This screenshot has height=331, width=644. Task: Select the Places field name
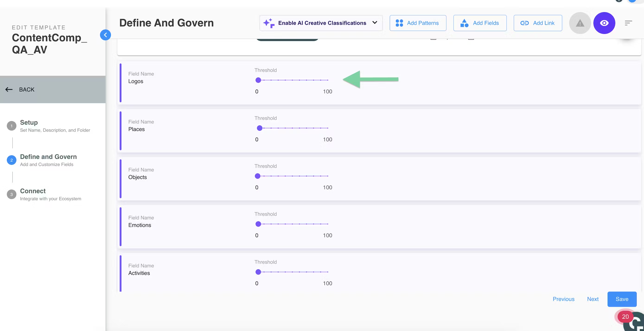point(137,129)
